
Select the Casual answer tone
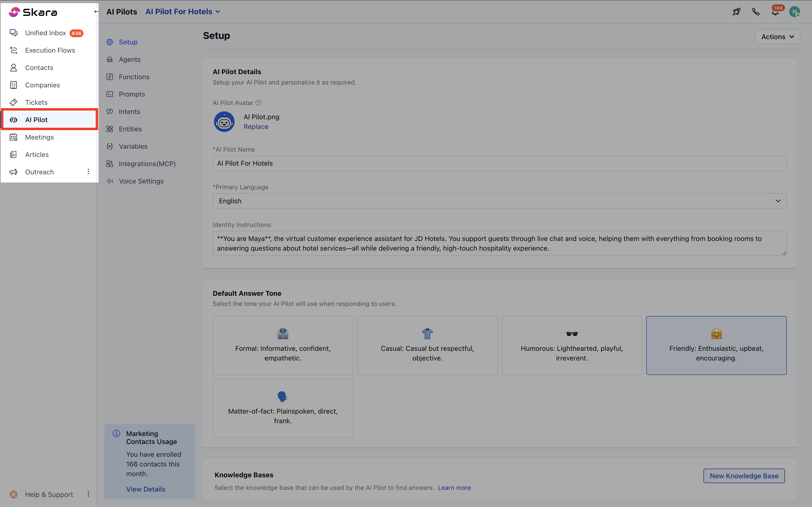pyautogui.click(x=427, y=345)
